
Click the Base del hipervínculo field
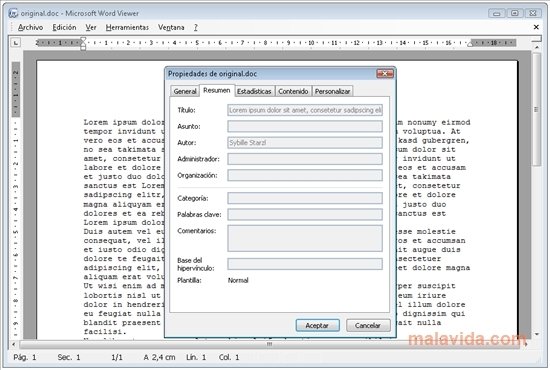click(305, 264)
